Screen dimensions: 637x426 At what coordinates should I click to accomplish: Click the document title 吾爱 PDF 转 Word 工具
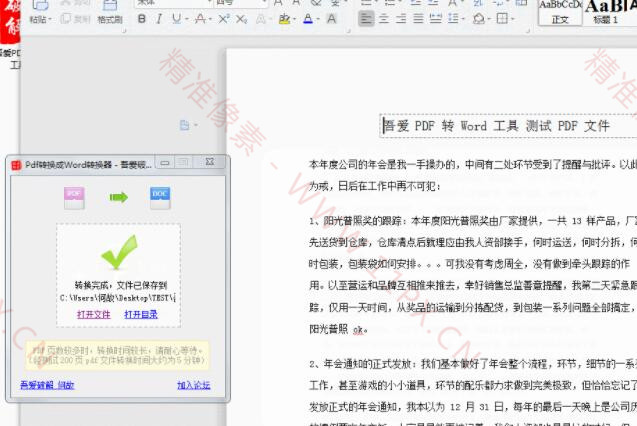(x=496, y=126)
